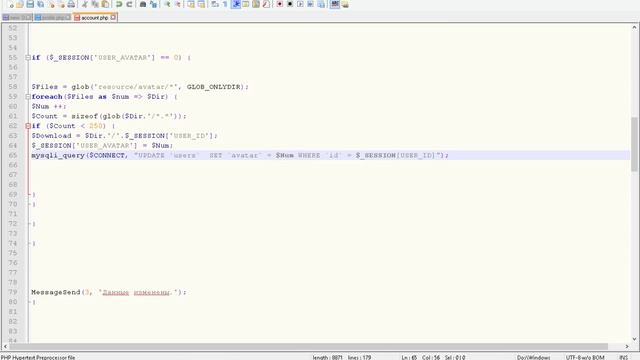Viewport: 640px width, 360px height.
Task: Stop macro recording
Action: (x=290, y=4)
